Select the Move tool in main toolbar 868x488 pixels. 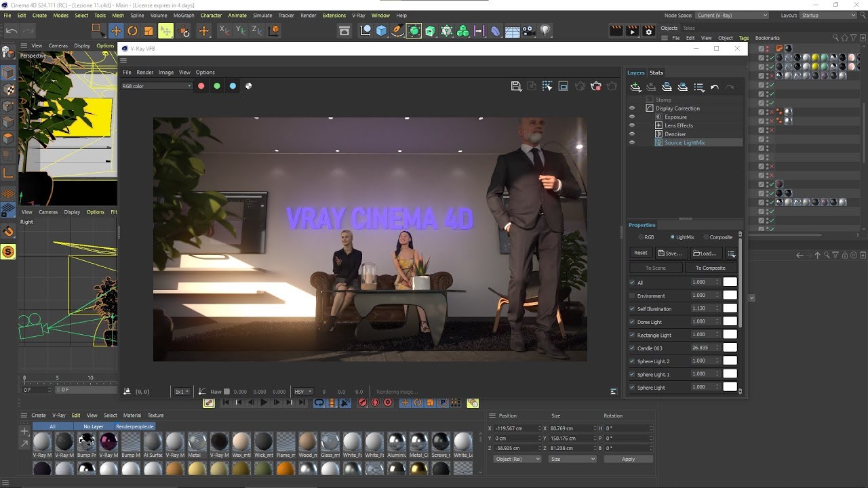point(116,30)
